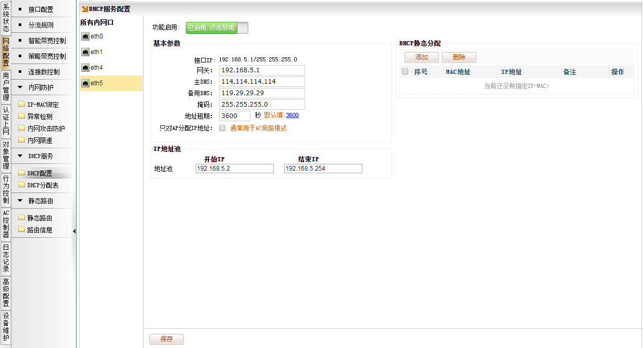644x348 pixels.
Task: Open 分流规则 menu item
Action: click(x=42, y=25)
